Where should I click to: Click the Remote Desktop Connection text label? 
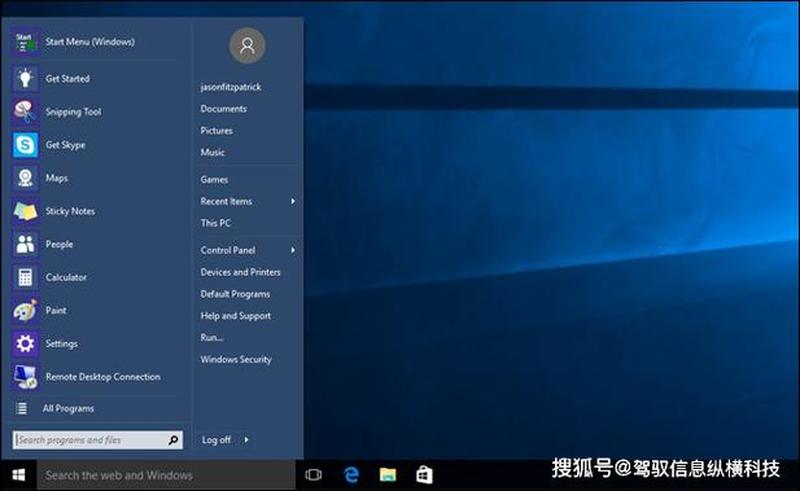pyautogui.click(x=103, y=377)
